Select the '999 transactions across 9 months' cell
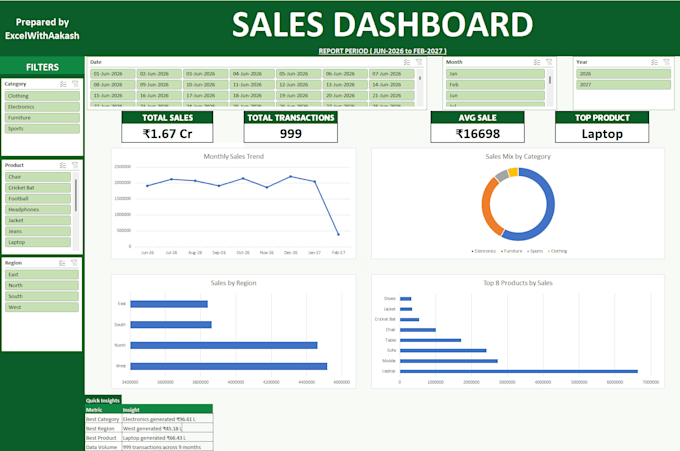This screenshot has width=680, height=451. tap(167, 447)
